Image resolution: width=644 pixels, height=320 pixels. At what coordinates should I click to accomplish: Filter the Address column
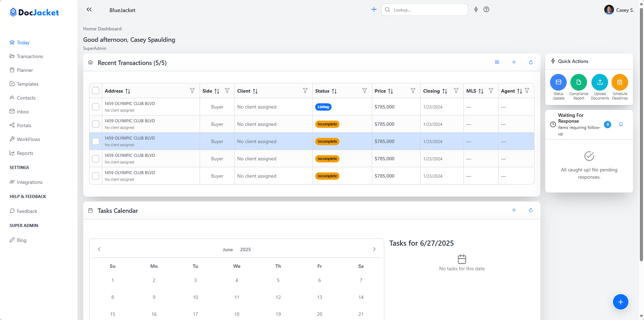[x=192, y=91]
